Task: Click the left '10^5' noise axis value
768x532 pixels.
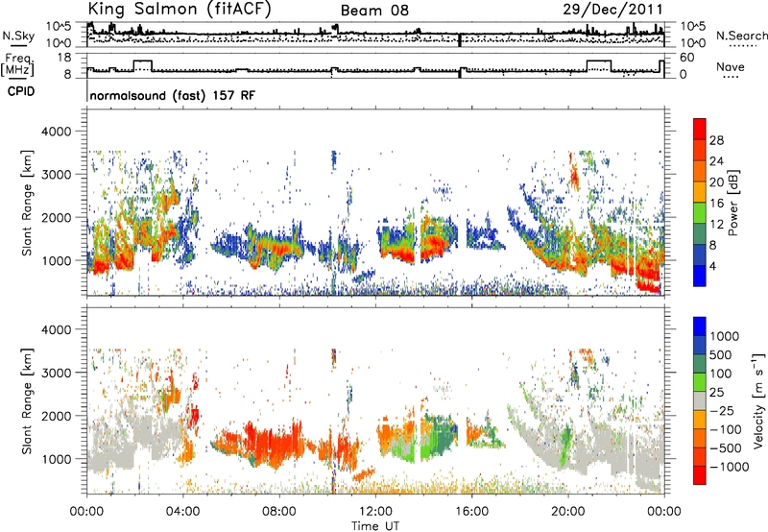Action: point(59,27)
